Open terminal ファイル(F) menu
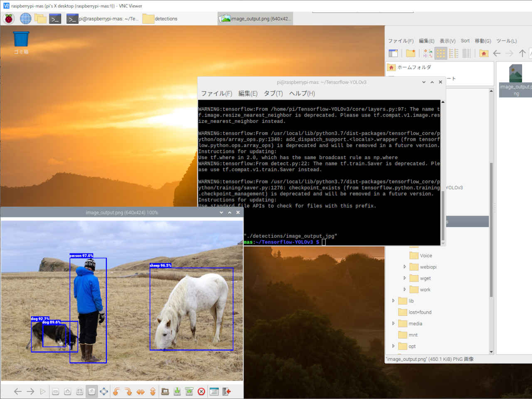This screenshot has width=532, height=399. [217, 94]
